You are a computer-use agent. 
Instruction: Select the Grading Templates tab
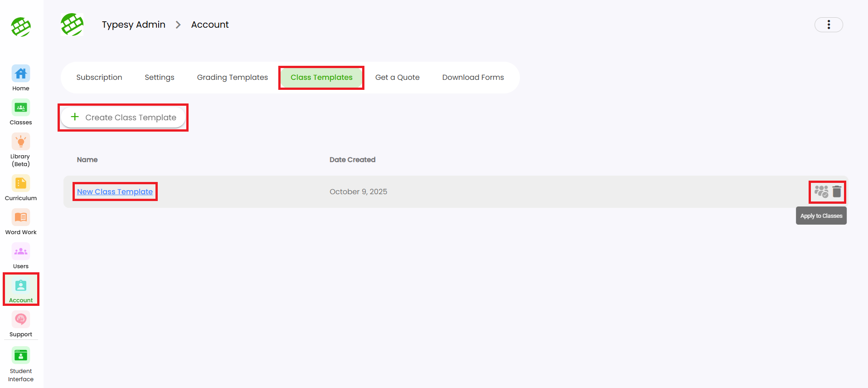[232, 78]
